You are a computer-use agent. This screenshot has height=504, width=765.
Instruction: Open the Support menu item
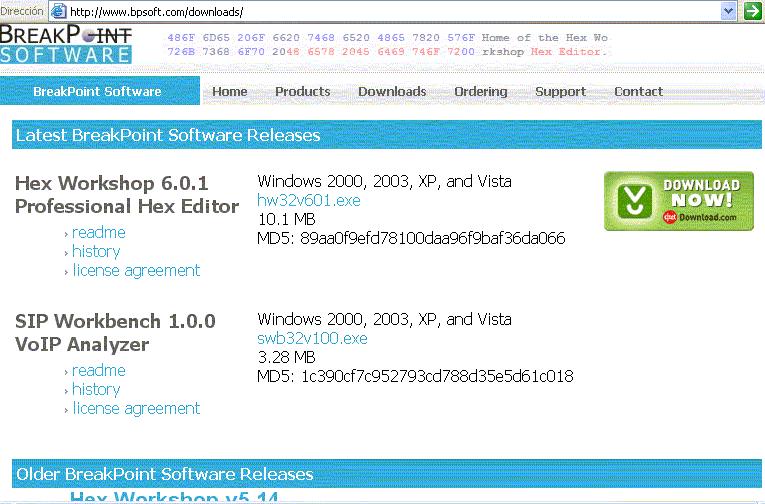click(x=561, y=91)
